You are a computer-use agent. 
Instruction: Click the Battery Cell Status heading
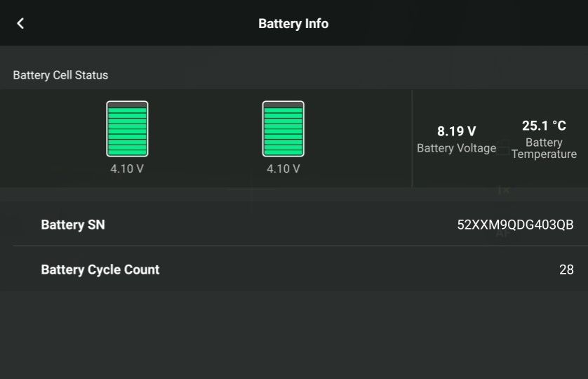(x=60, y=74)
